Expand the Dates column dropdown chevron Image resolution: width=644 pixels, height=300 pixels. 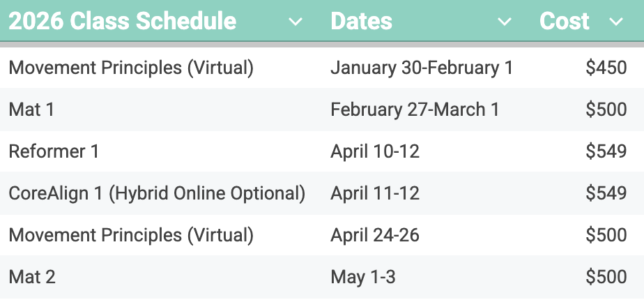[505, 22]
